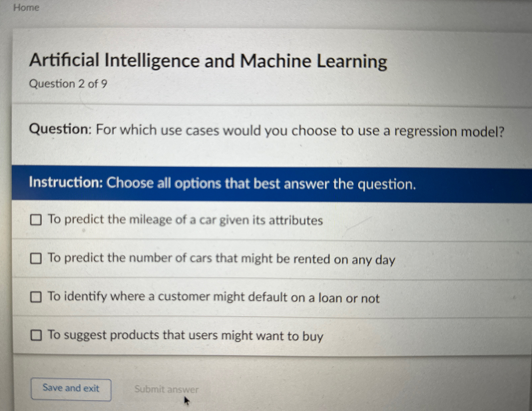The width and height of the screenshot is (532, 411).
Task: Select the suggest products answer row
Action: (185, 336)
